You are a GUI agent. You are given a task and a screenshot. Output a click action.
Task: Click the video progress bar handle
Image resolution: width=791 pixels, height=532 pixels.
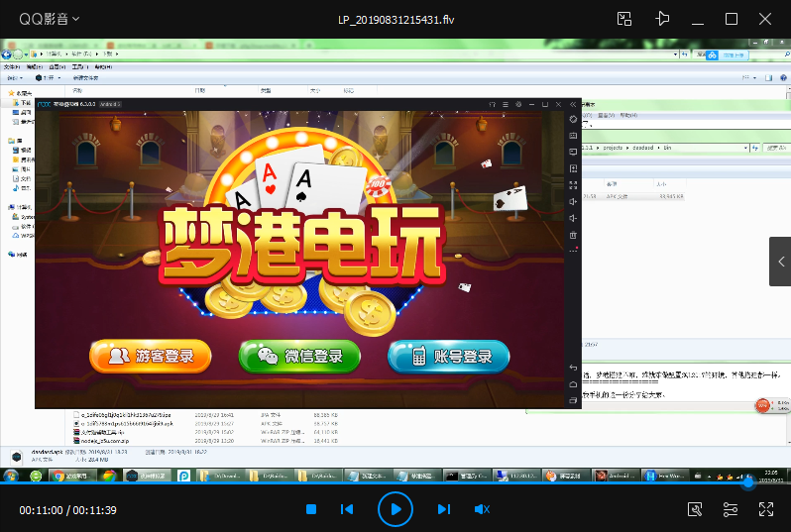[x=748, y=483]
